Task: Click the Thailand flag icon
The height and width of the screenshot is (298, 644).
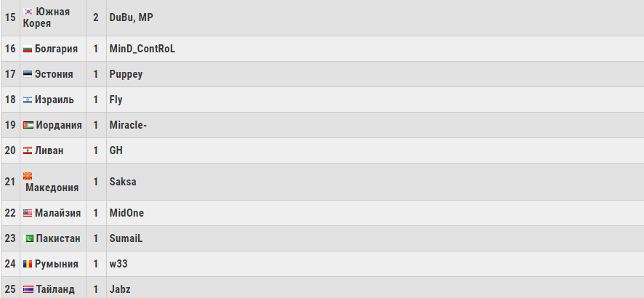Action: click(x=28, y=290)
